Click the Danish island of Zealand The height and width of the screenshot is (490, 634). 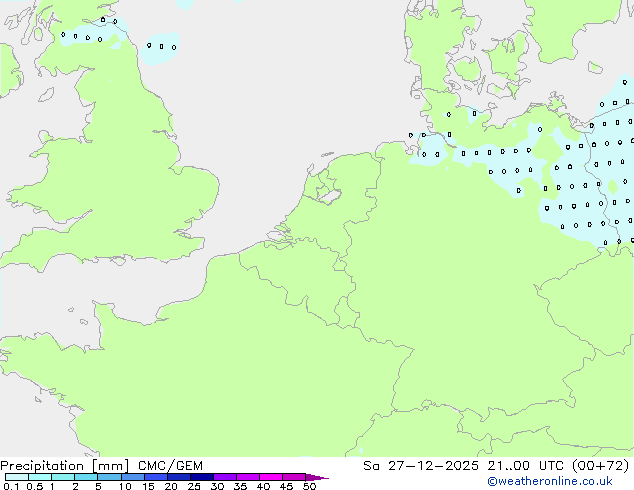coord(503,55)
